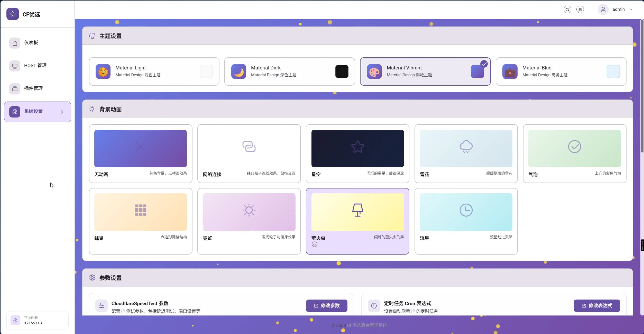The height and width of the screenshot is (334, 644).
Task: Expand the 系统设置 chevron arrow
Action: (62, 112)
